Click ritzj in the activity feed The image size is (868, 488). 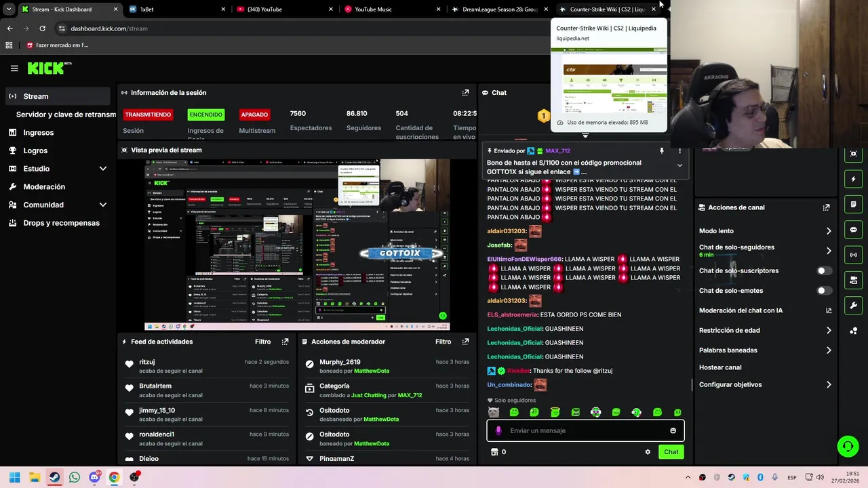[x=147, y=362]
